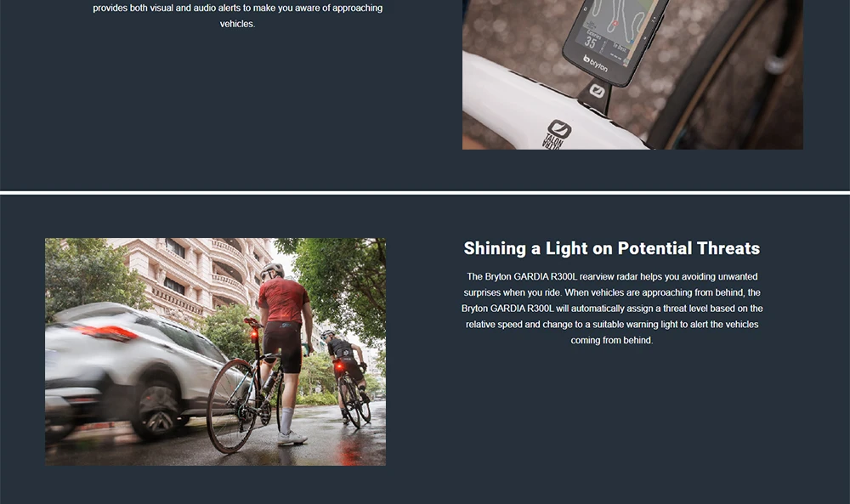Open the cyclists and car street photo
The height and width of the screenshot is (504, 850).
tap(215, 352)
